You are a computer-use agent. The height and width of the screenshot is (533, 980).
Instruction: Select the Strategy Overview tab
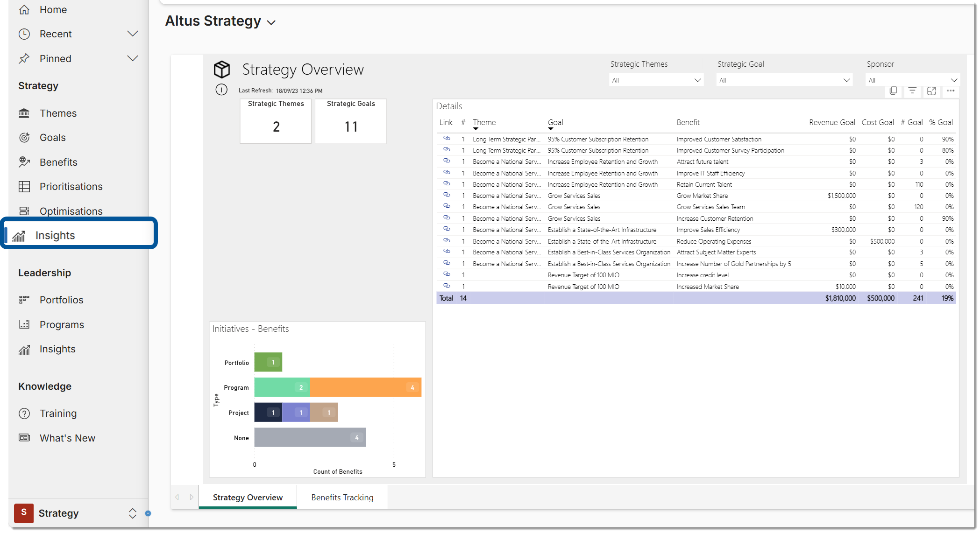pyautogui.click(x=248, y=498)
